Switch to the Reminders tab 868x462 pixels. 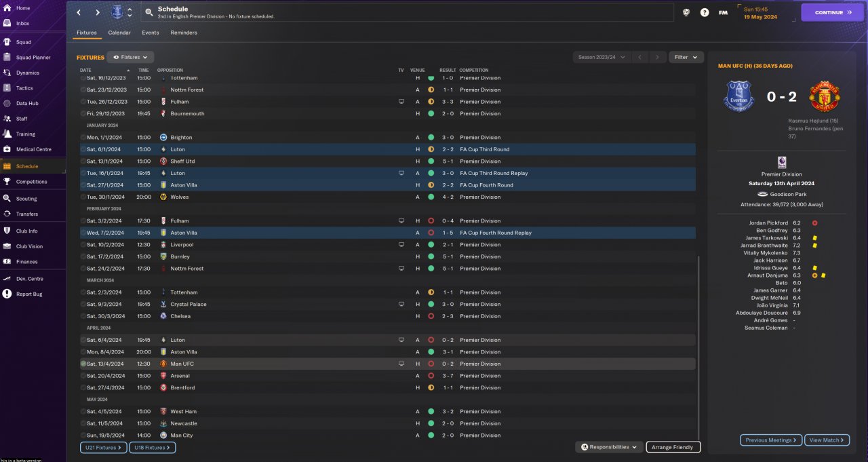click(x=184, y=33)
